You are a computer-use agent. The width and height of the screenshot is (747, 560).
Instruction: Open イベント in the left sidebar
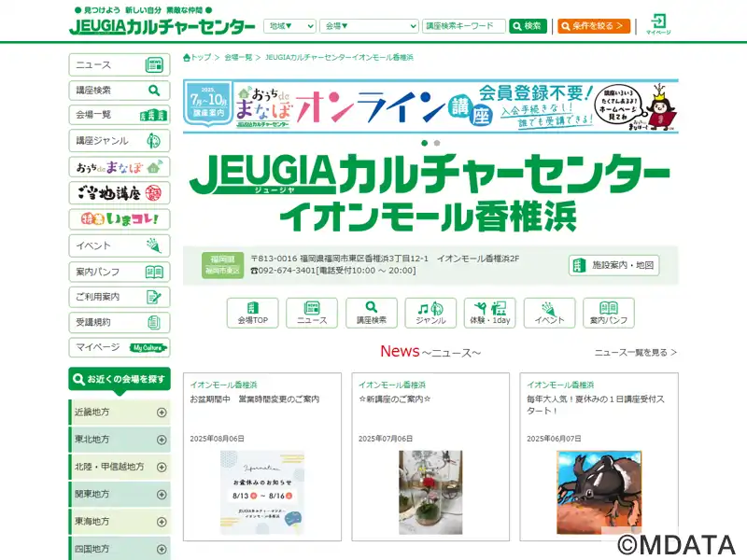click(120, 245)
